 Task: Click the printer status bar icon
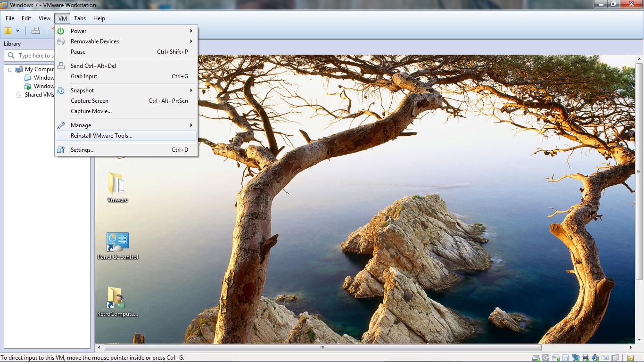coord(585,358)
